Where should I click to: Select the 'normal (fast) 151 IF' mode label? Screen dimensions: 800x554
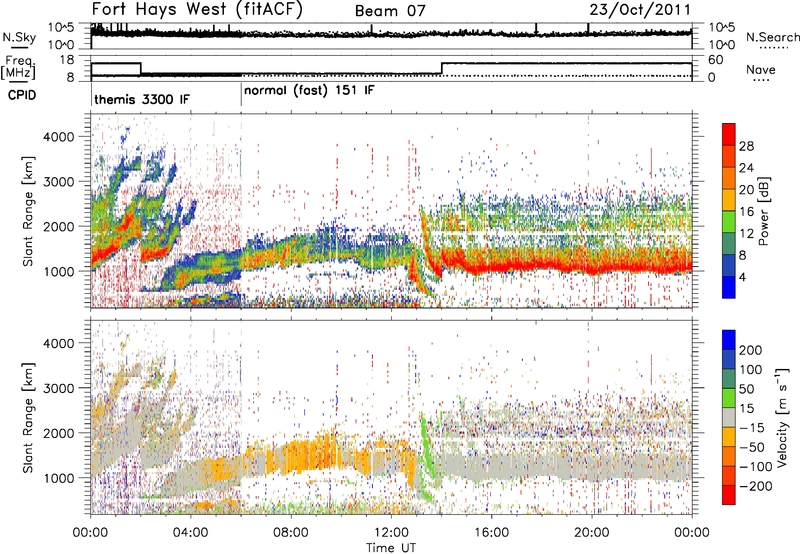(x=309, y=91)
